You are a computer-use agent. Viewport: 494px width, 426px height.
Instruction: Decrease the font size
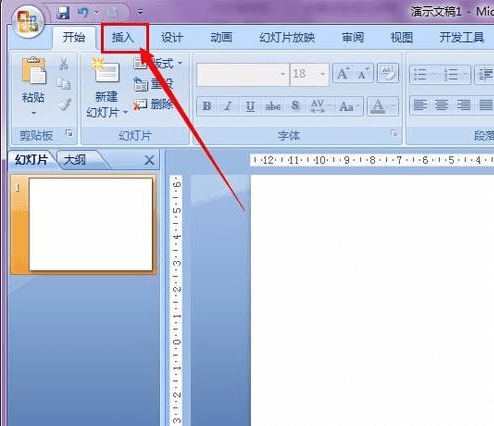coord(363,74)
